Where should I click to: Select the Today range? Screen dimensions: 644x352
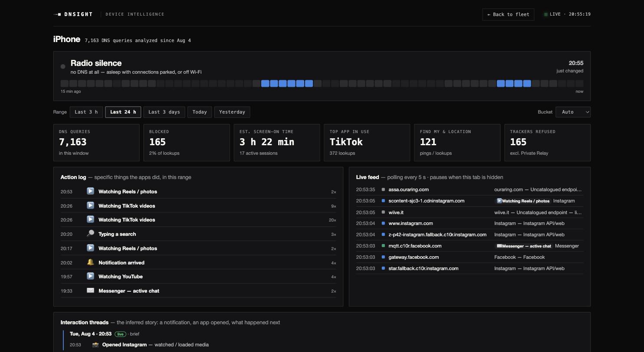click(x=200, y=112)
